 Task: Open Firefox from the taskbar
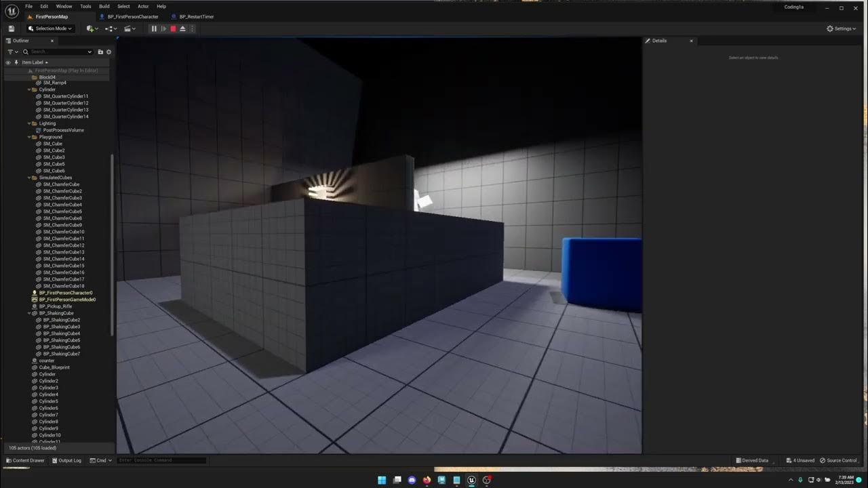click(427, 480)
